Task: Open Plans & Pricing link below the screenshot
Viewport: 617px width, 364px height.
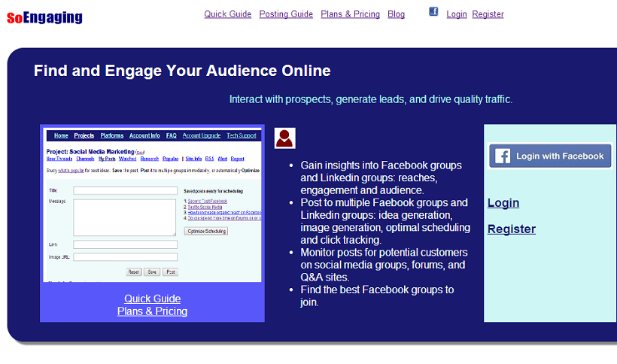Action: coord(152,311)
